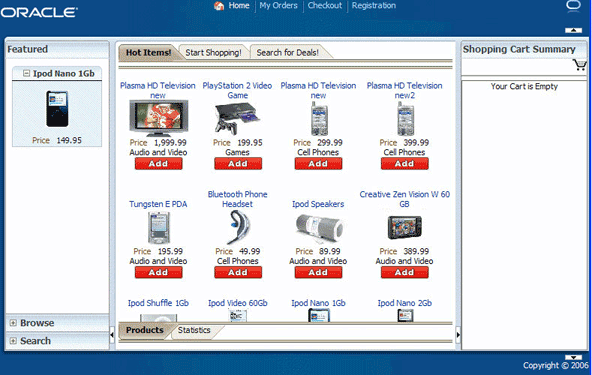
Task: Open the Search for Deals! tab
Action: pyautogui.click(x=288, y=52)
